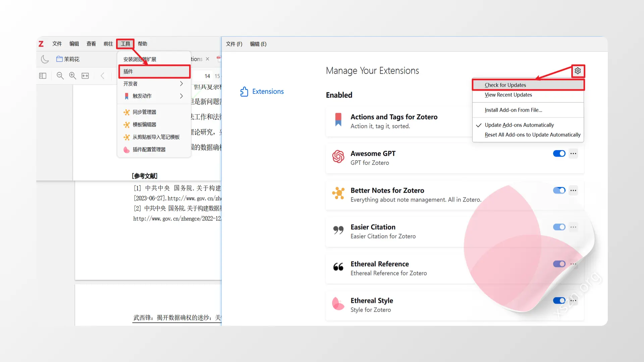Choose View Recent Updates

tap(528, 95)
